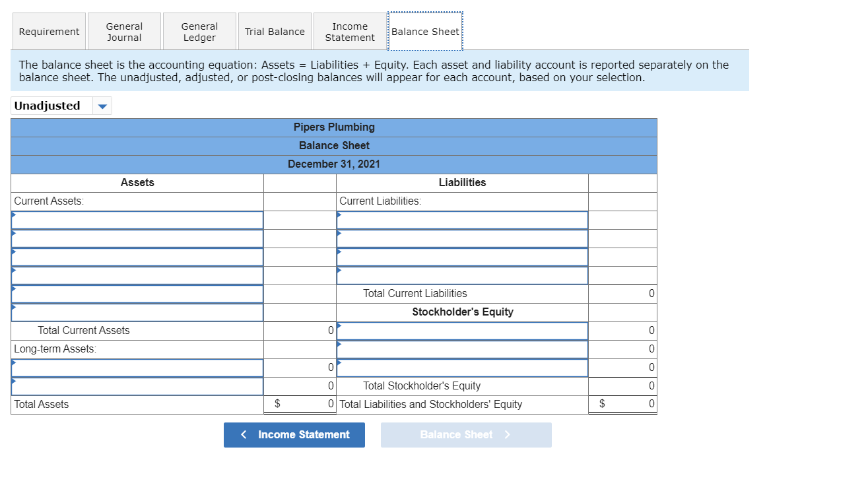Image resolution: width=868 pixels, height=503 pixels.
Task: Select the Income Statement tab
Action: [350, 30]
